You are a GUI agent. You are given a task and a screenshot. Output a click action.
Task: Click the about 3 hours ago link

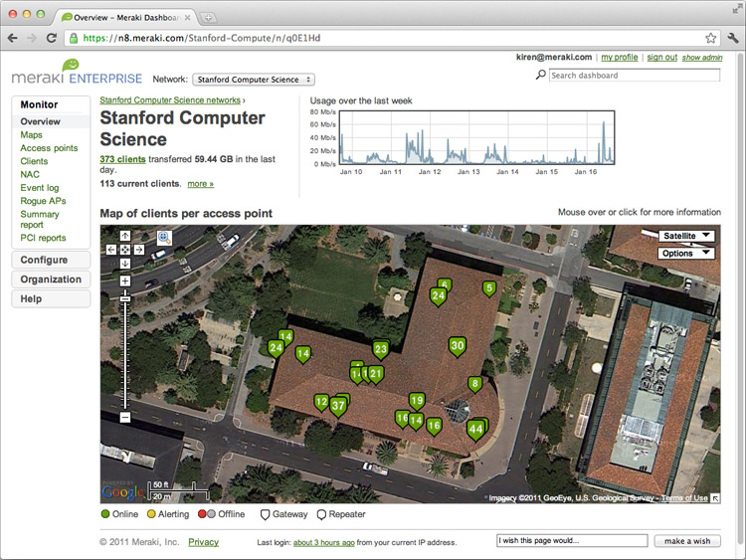[x=324, y=542]
